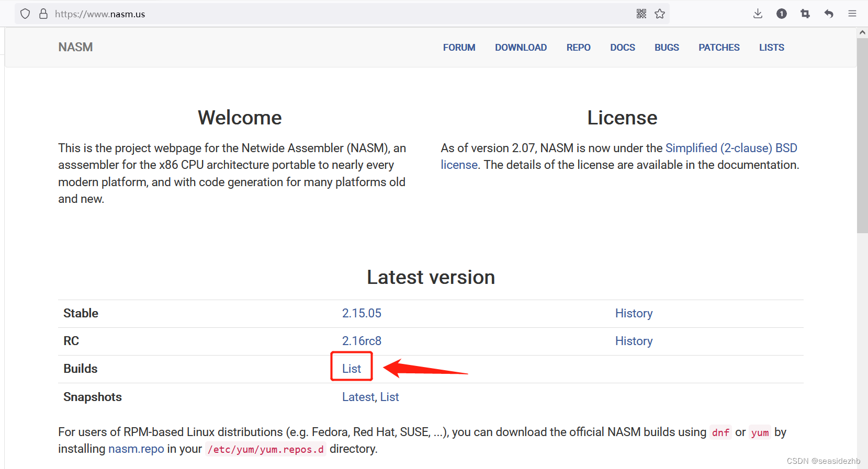Screen dimensions: 868x469
Task: Open the nasm.repo file link
Action: [136, 449]
